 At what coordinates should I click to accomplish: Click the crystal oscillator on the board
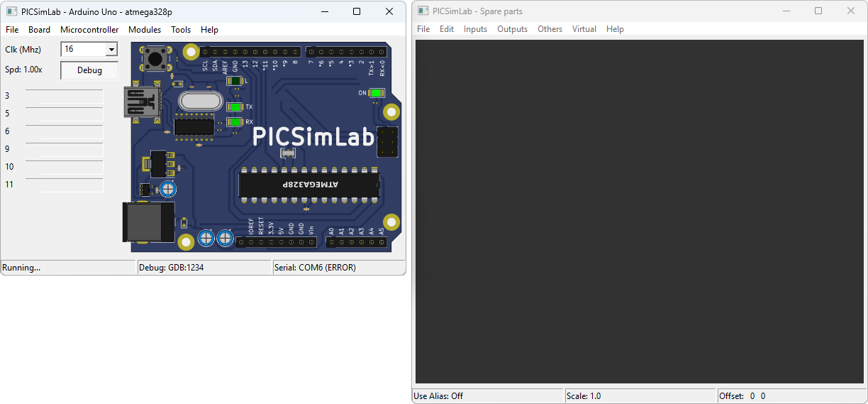coord(201,101)
